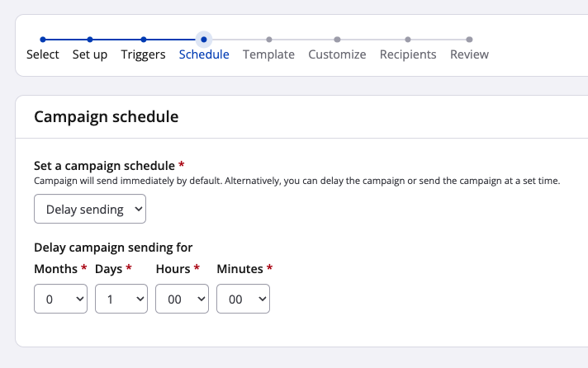Click the Schedule step label
The image size is (588, 368).
204,54
